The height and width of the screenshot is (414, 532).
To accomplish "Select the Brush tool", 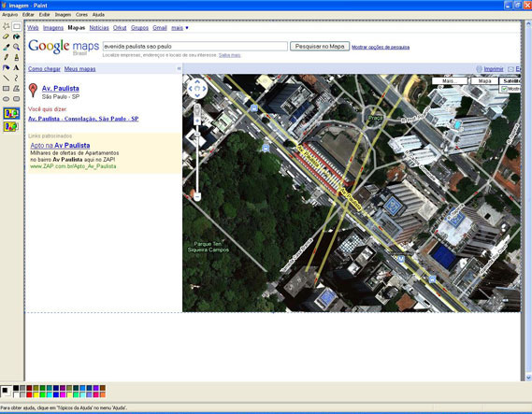I will pos(16,57).
